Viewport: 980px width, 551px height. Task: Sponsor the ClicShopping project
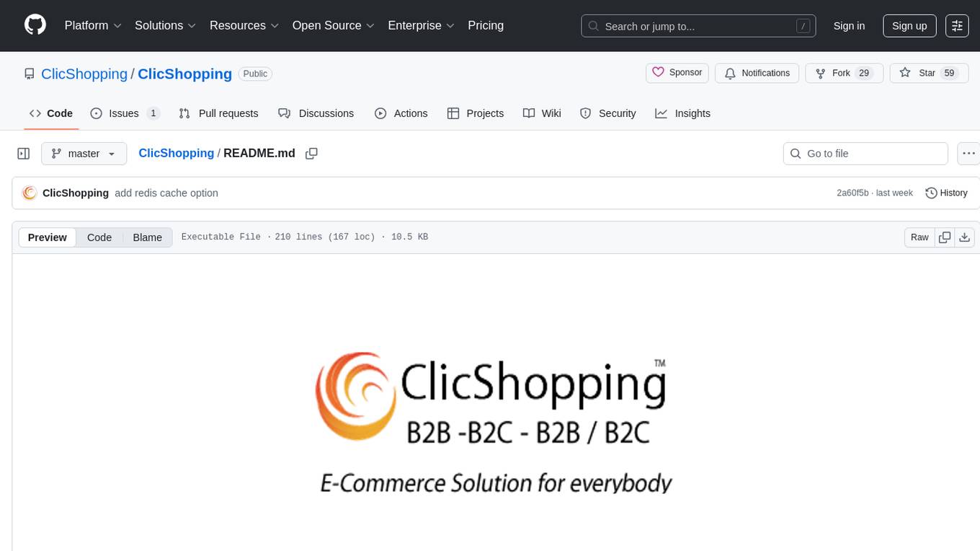pyautogui.click(x=677, y=73)
